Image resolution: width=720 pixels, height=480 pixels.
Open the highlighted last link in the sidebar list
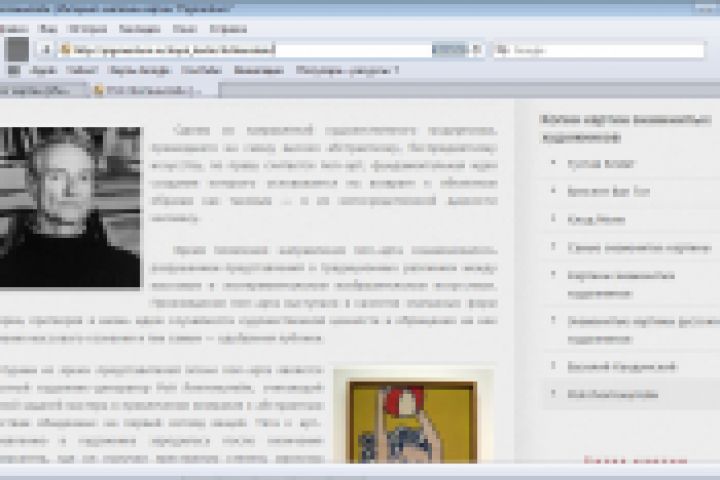pos(613,394)
